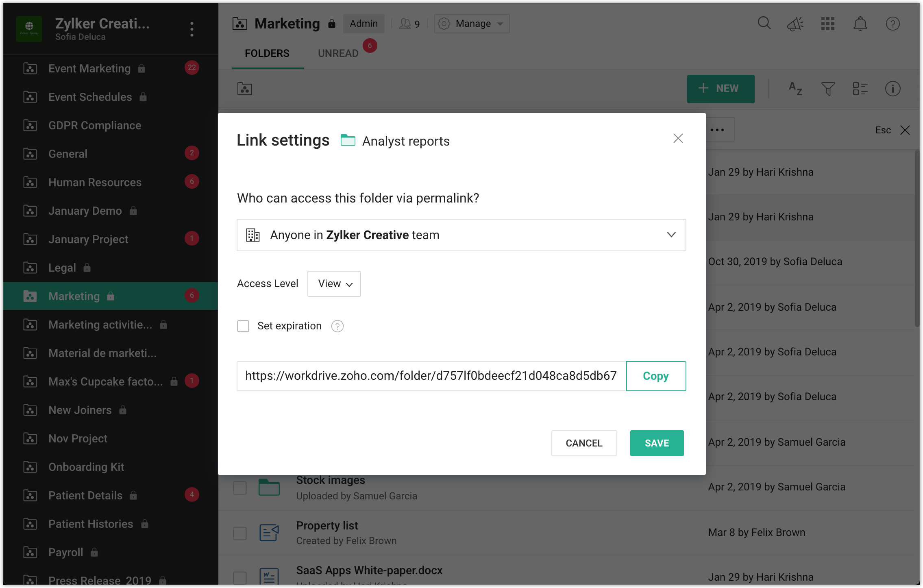
Task: Enable the Set expiration checkbox
Action: 243,326
